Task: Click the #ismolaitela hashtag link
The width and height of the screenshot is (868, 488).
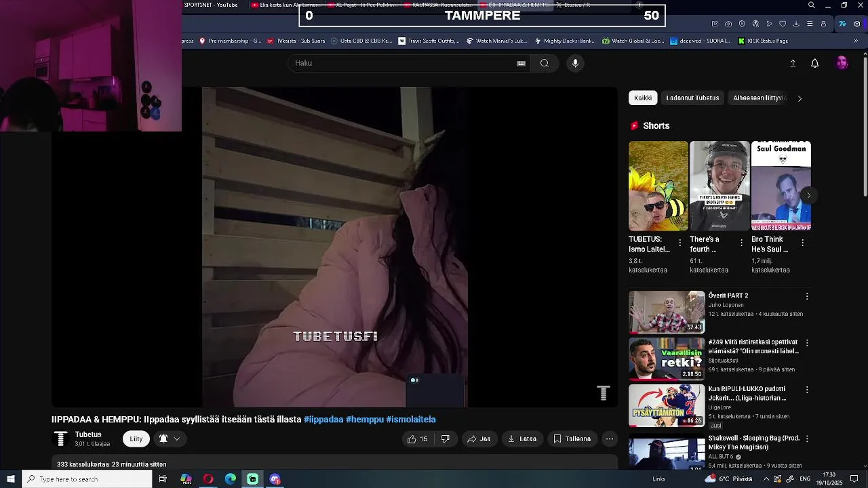Action: [411, 420]
